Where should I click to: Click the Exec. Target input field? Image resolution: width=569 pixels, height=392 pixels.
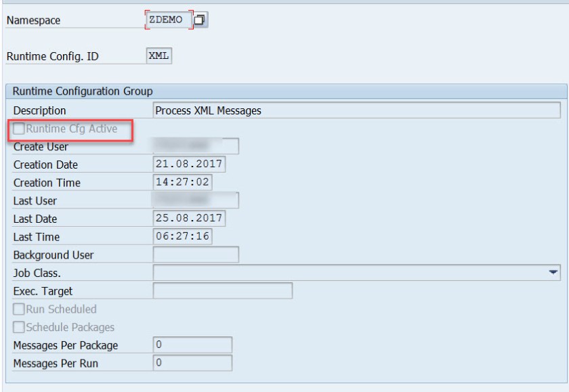click(223, 291)
